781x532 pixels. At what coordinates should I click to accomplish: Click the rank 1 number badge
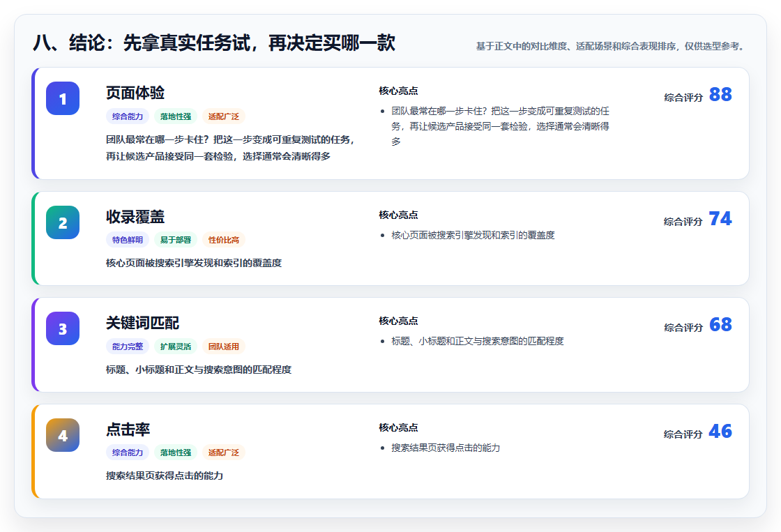click(x=63, y=98)
